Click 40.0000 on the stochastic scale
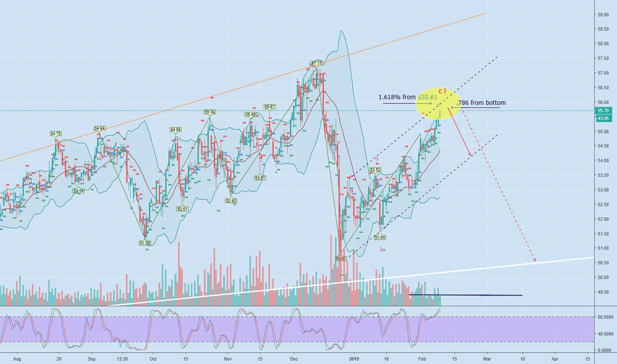This screenshot has width=617, height=364. click(x=606, y=334)
